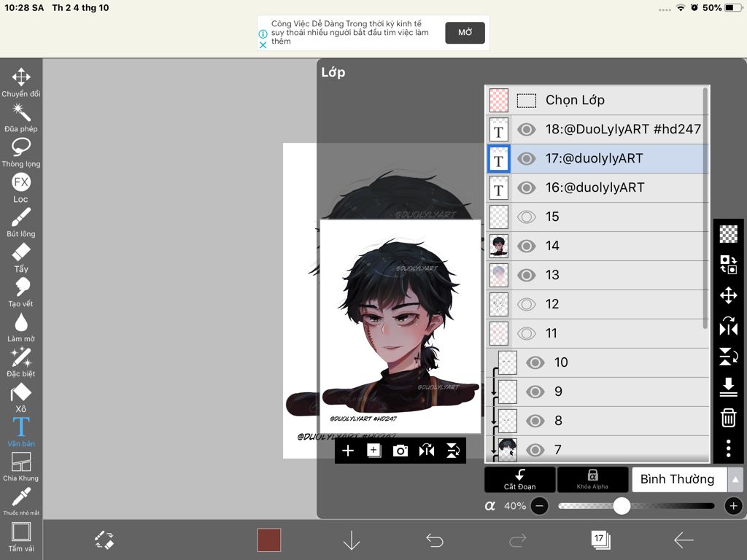Toggle visibility of layer 10
This screenshot has width=747, height=560.
click(x=535, y=362)
